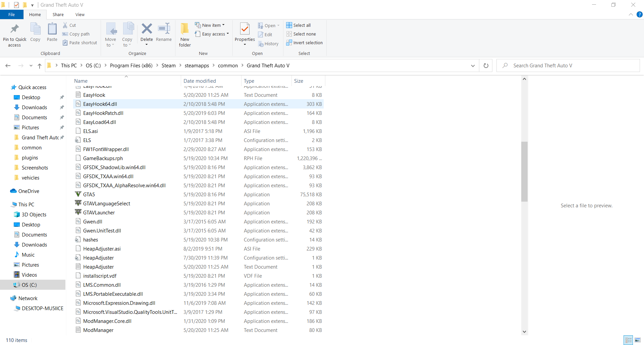Screen dimensions: 644x345
Task: Expand the New item dropdown
Action: coord(210,25)
